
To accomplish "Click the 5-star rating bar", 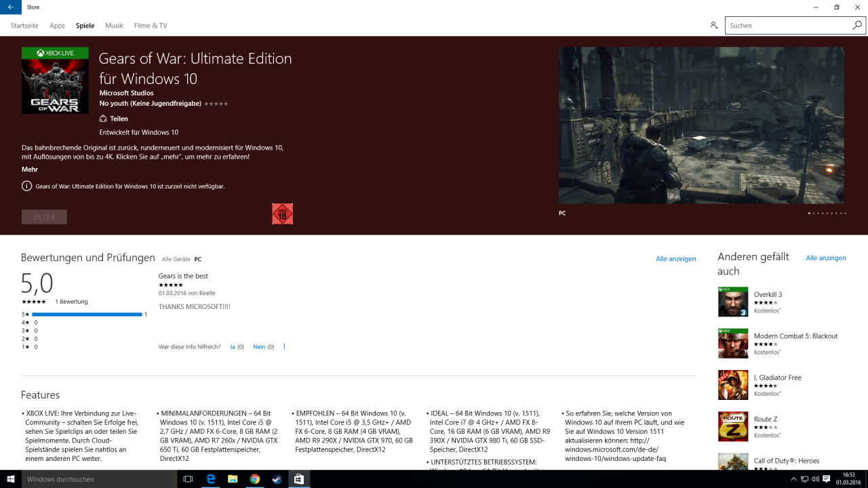I will coord(87,314).
